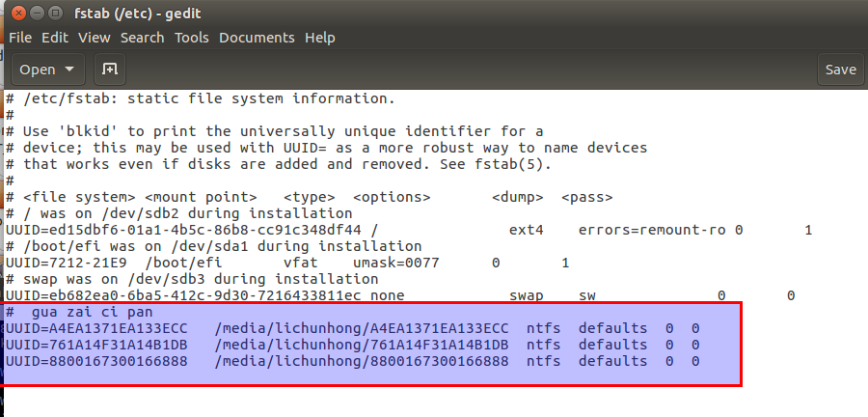Click 'ntfs' on the 8800167300166888 line
Viewport: 868px width, 417px height.
pos(543,361)
